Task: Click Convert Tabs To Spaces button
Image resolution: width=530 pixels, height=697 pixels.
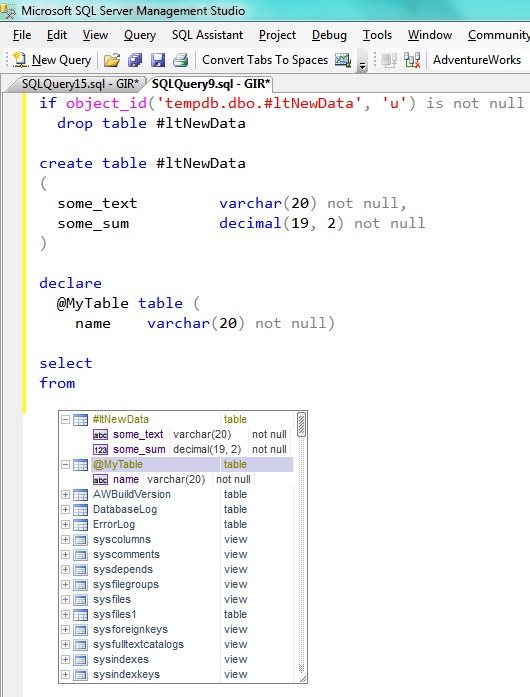Action: (x=265, y=60)
